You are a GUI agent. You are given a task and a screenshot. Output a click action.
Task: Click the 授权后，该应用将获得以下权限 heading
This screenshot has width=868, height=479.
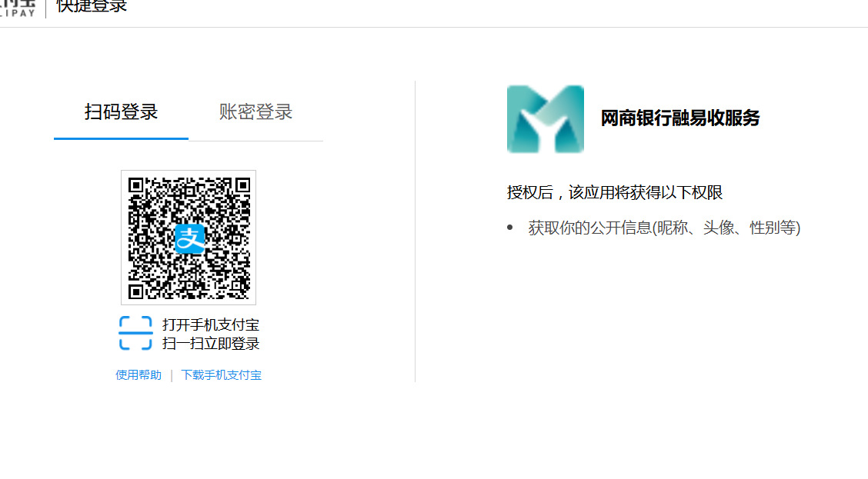(615, 192)
